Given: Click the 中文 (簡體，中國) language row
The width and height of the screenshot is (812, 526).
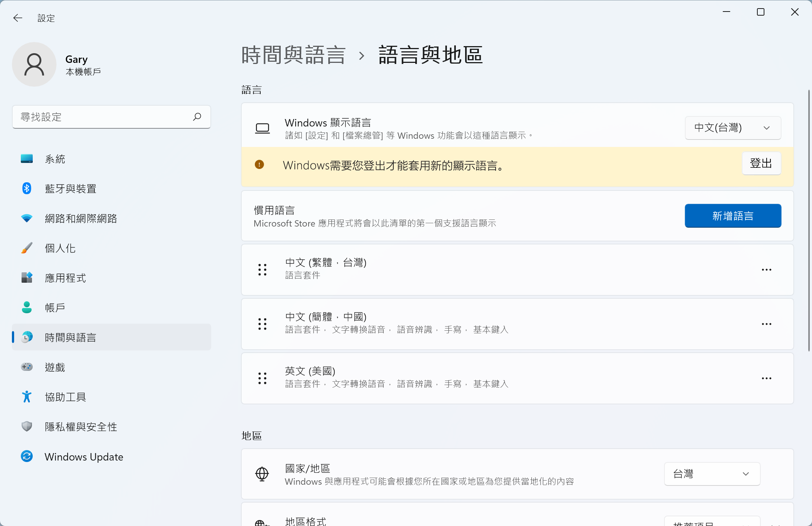Looking at the screenshot, I should [517, 324].
